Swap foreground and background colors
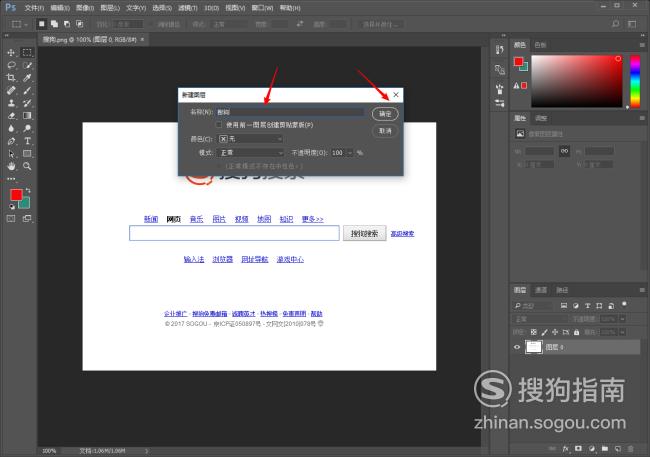The image size is (650, 457). [28, 191]
